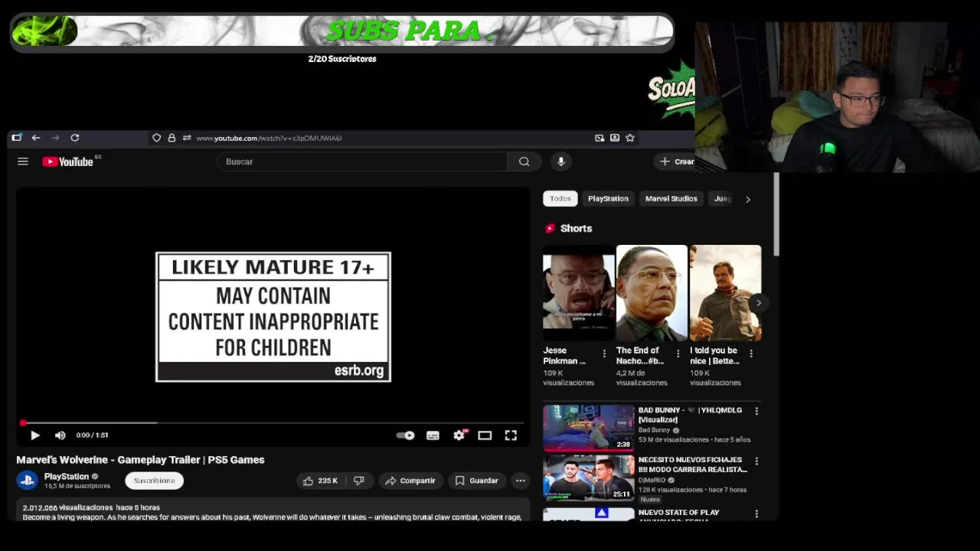Screen dimensions: 980x551
Task: Click the shield tracking protection icon
Action: [x=156, y=138]
